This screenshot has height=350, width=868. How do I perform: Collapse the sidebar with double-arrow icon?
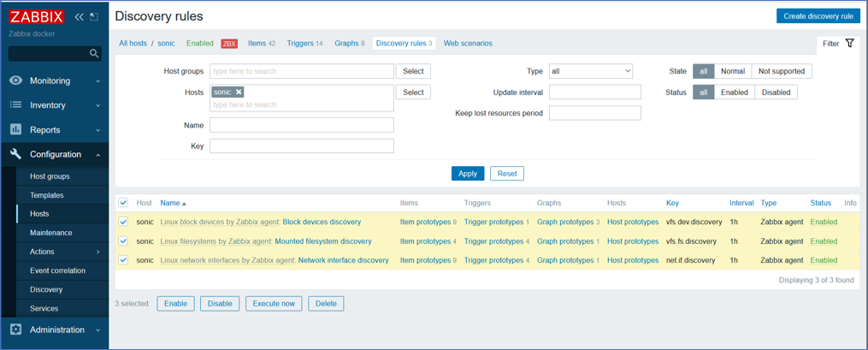(80, 16)
